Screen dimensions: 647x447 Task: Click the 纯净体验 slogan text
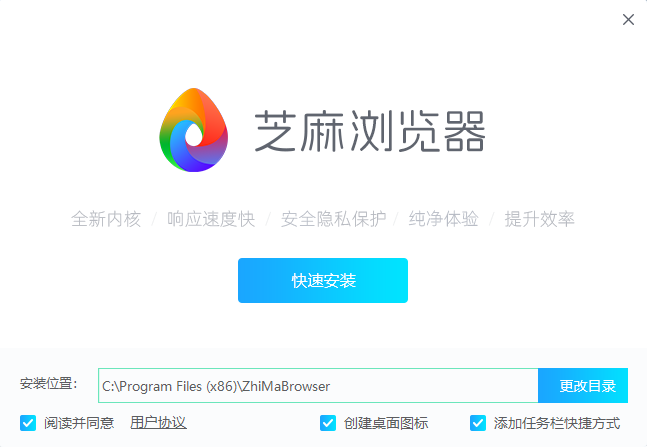click(444, 219)
